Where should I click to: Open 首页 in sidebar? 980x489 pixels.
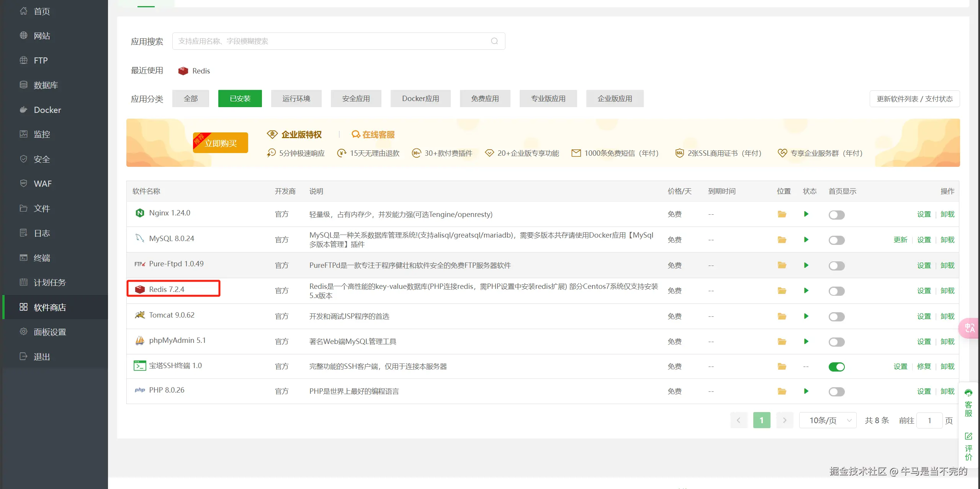[x=55, y=11]
